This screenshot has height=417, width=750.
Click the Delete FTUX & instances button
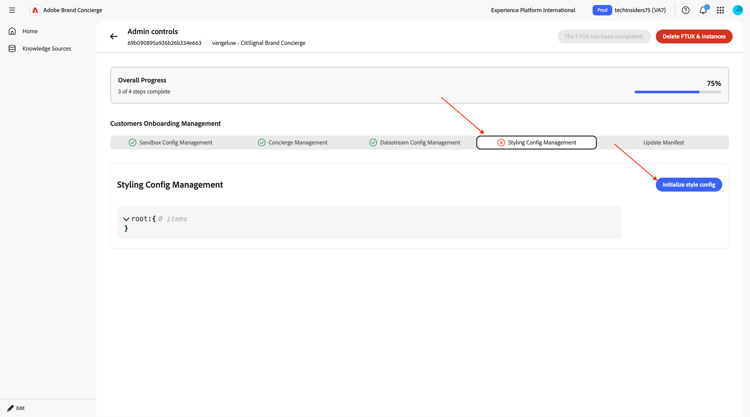[x=694, y=36]
